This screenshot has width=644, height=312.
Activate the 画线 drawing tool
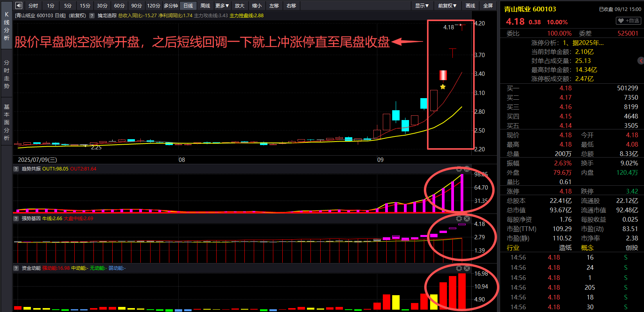(470, 5)
